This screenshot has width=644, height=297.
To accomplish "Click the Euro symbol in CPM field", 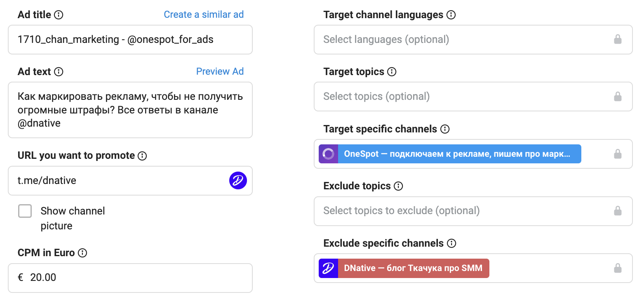I will click(x=21, y=278).
